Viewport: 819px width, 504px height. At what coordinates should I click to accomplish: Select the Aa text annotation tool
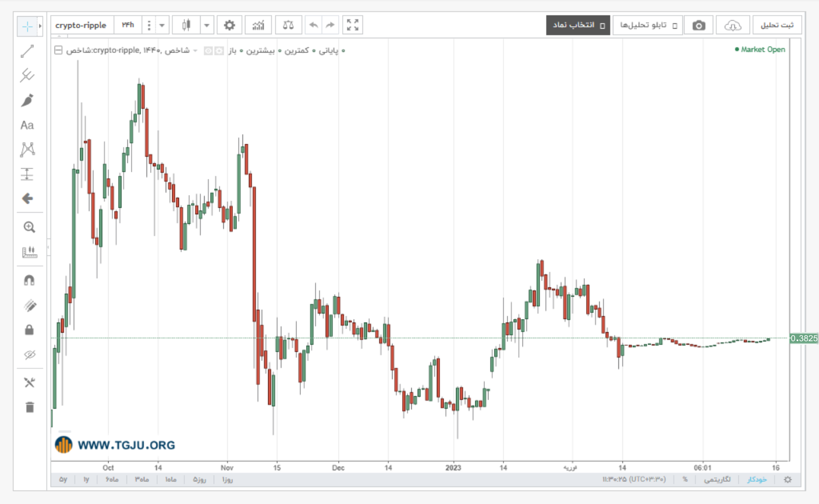tap(27, 125)
